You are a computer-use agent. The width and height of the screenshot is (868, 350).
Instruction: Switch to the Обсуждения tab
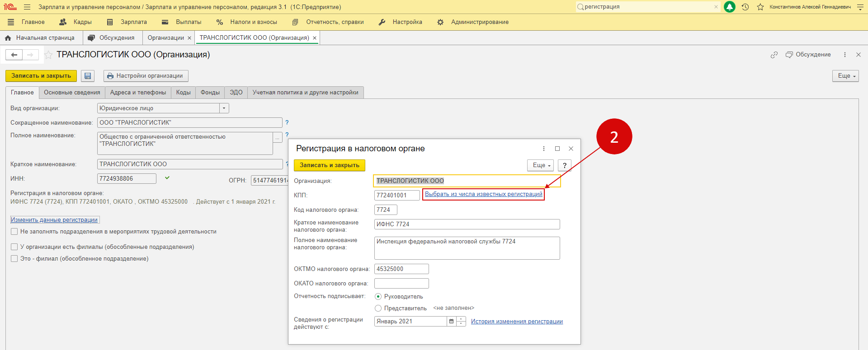click(x=111, y=38)
